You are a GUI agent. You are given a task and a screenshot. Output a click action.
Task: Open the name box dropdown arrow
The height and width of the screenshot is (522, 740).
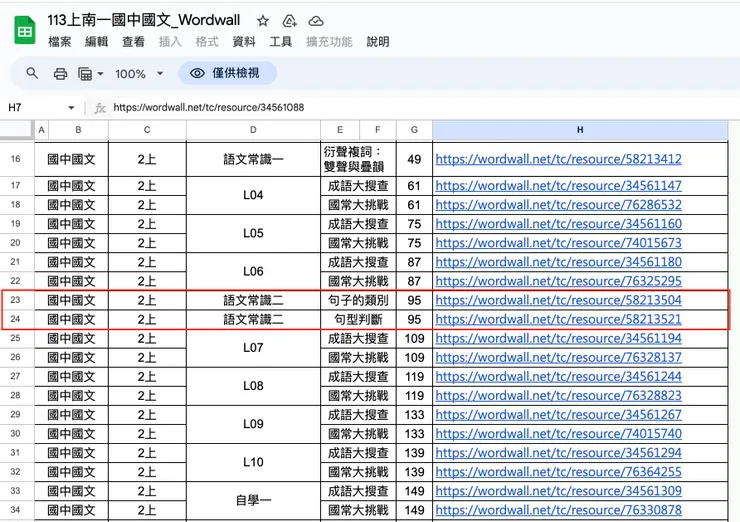pyautogui.click(x=71, y=108)
